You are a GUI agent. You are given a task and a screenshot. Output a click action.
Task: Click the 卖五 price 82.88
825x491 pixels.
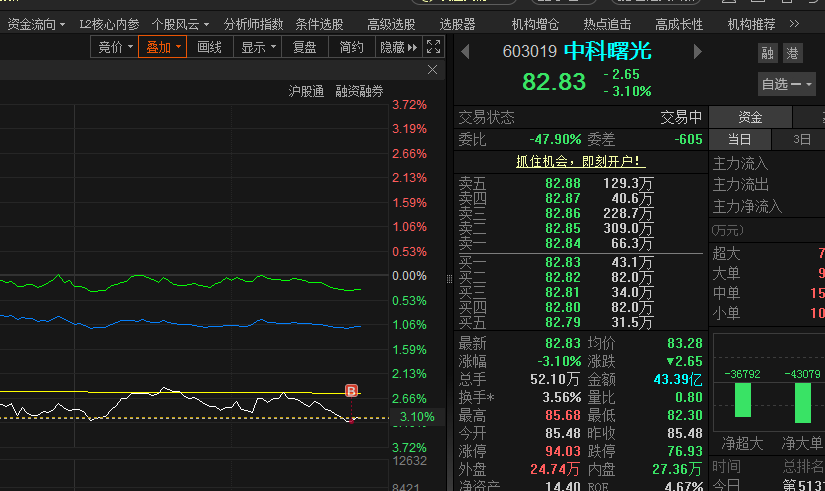point(562,183)
